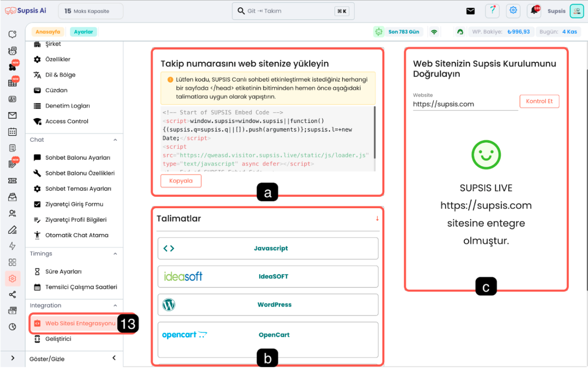Click the Son 783 Gün badge
The height and width of the screenshot is (368, 588).
[404, 32]
